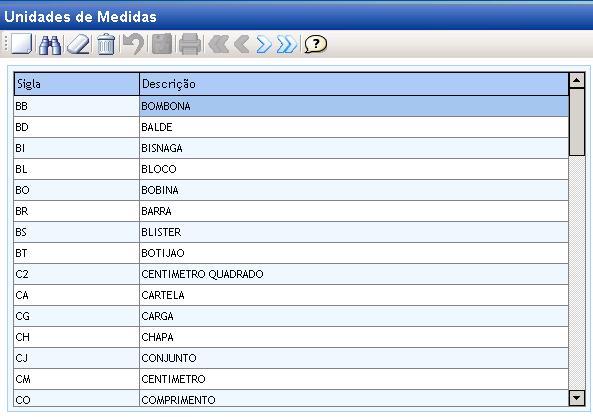The image size is (593, 417).
Task: Open search with the binoculars icon
Action: coord(50,45)
